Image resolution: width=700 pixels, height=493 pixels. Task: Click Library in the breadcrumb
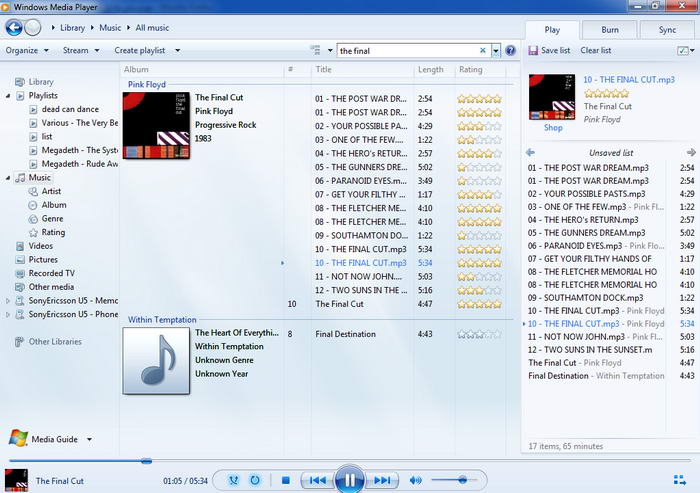coord(72,28)
